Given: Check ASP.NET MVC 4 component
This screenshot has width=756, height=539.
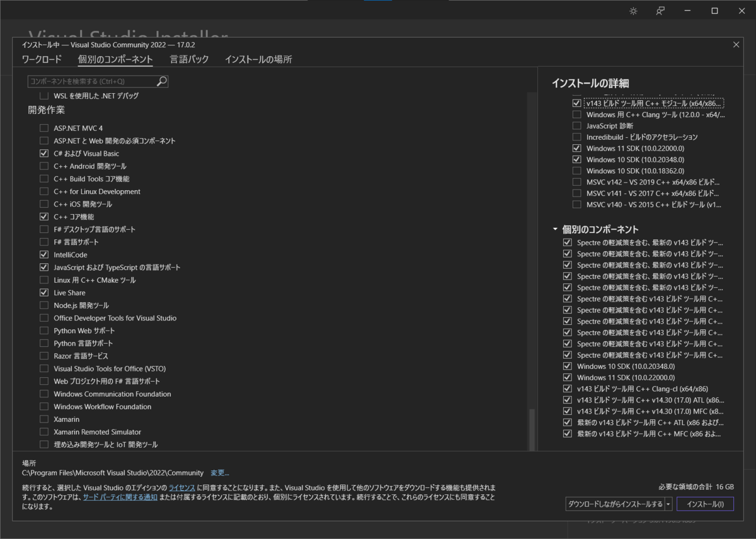Looking at the screenshot, I should click(x=44, y=128).
